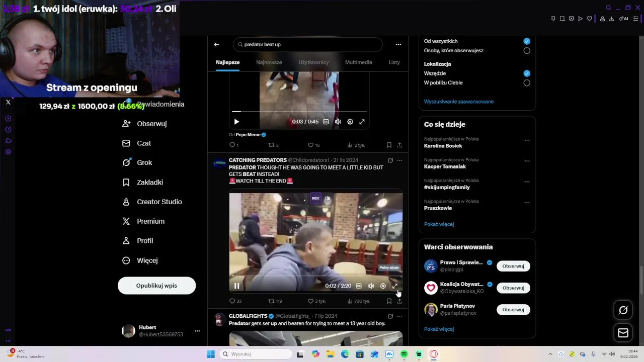Select 'Osoby, które obserwujesz' radio option
644x362 pixels.
tap(527, 51)
